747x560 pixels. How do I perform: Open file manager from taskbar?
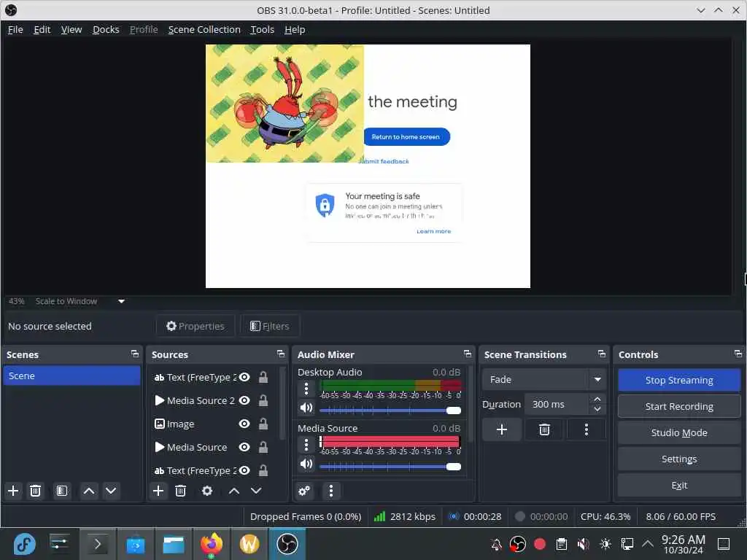[174, 544]
